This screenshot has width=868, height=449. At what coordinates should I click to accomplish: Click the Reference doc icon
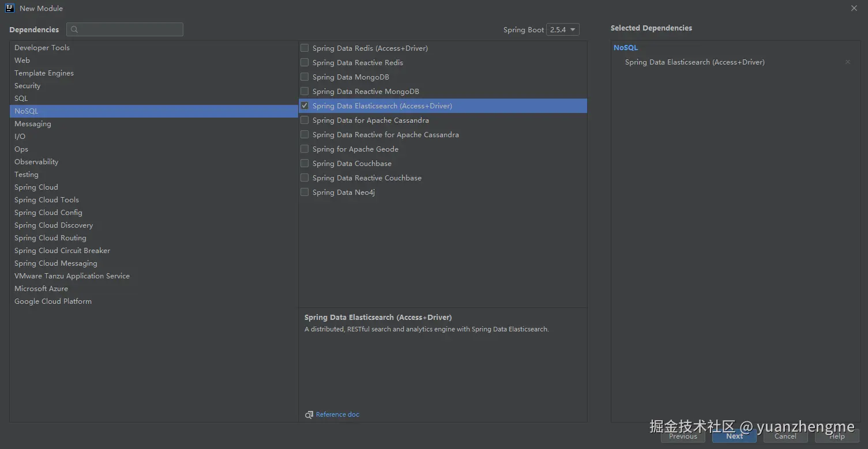coord(309,415)
